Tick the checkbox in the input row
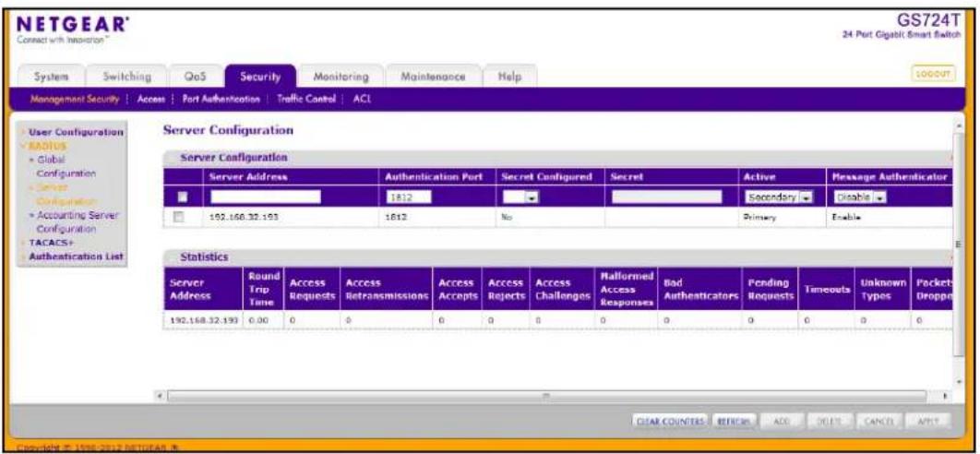Screen dimensions: 980x454 pos(181,197)
